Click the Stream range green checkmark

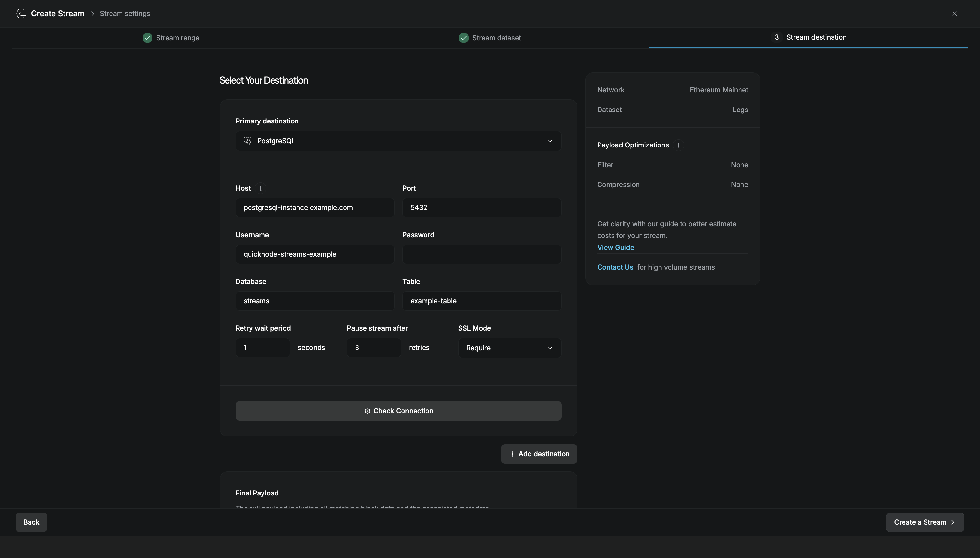(147, 38)
